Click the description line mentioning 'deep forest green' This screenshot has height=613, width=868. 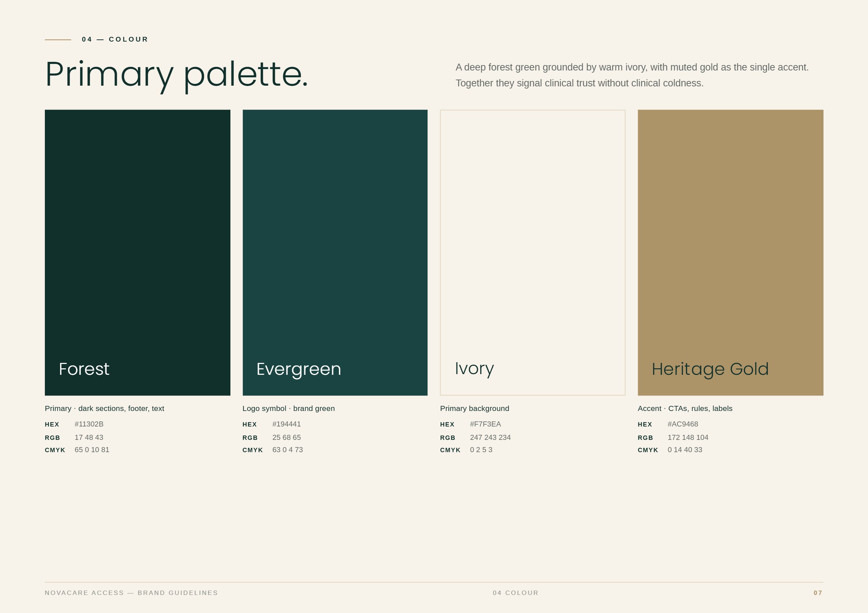tap(632, 67)
